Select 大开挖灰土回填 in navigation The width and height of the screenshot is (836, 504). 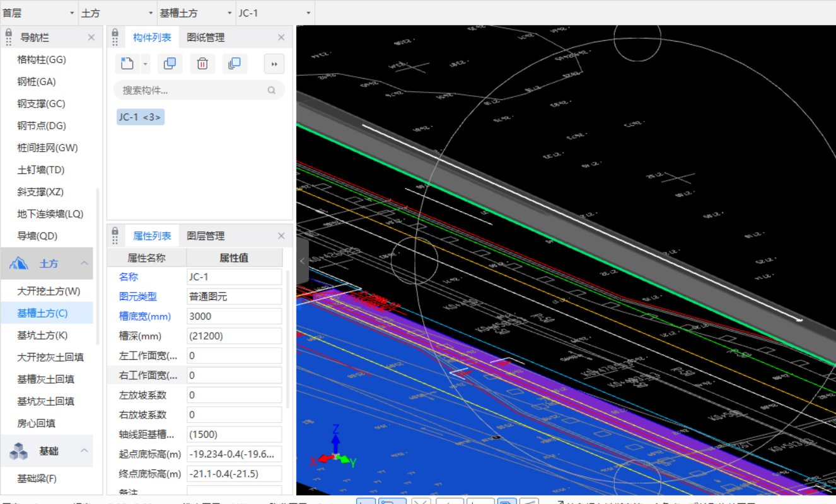click(50, 357)
